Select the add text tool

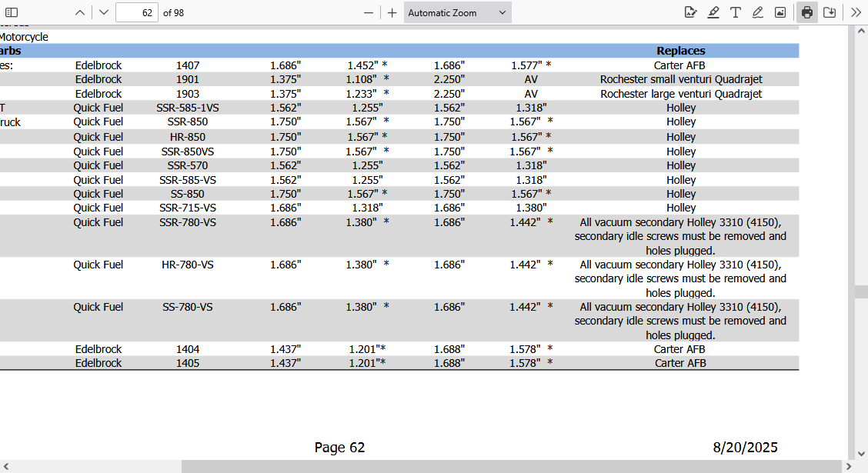click(x=735, y=13)
